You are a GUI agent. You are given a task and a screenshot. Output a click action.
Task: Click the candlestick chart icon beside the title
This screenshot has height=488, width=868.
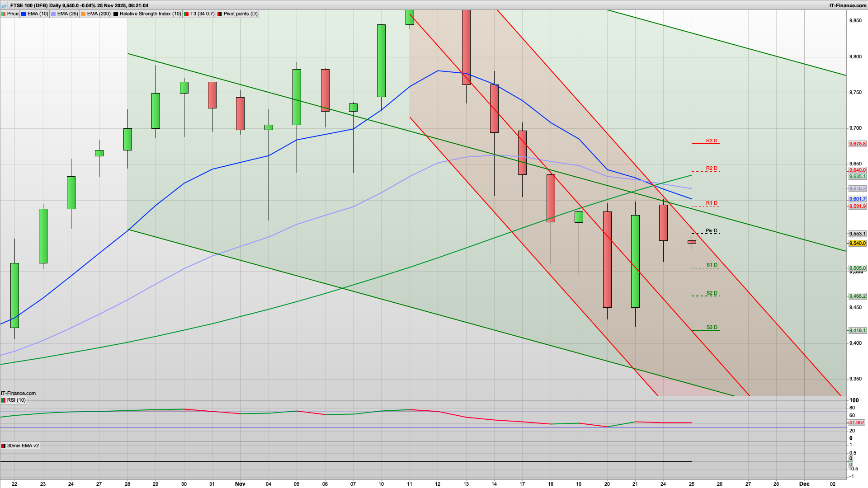point(5,5)
